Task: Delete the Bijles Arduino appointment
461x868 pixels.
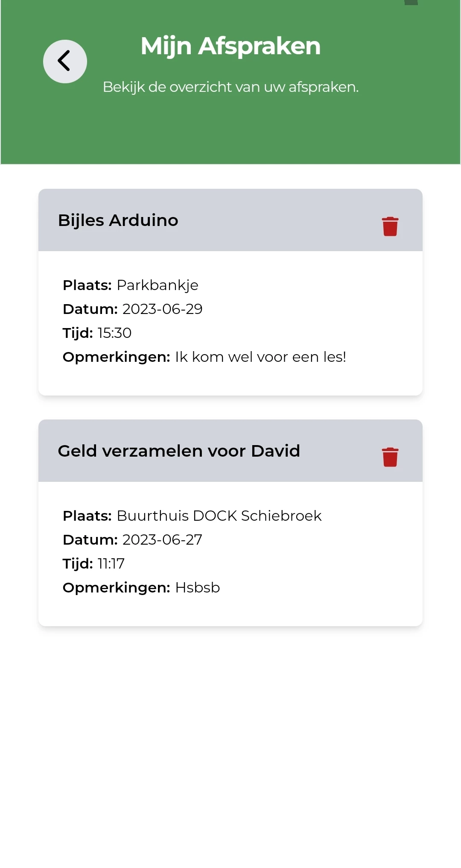Action: click(x=390, y=226)
